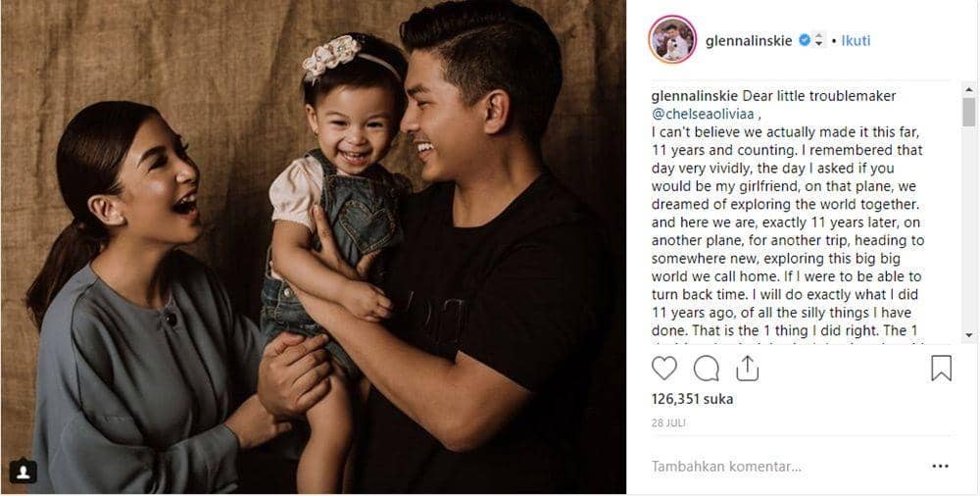Open the glennalinskie username in the header
The height and width of the screenshot is (496, 980).
[x=749, y=40]
